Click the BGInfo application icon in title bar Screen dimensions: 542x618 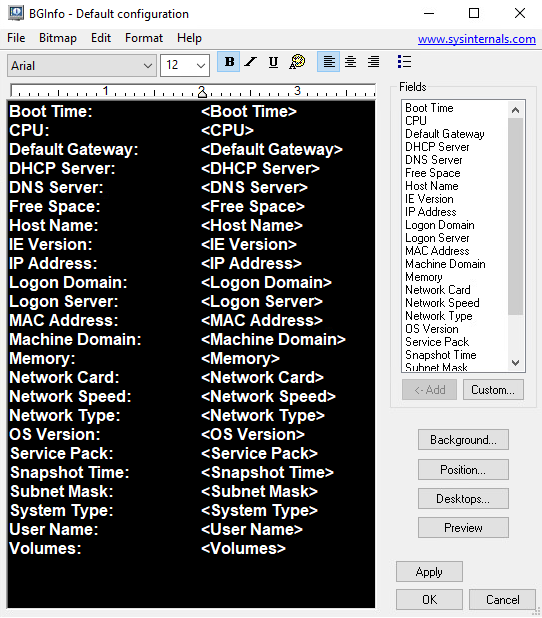15,13
